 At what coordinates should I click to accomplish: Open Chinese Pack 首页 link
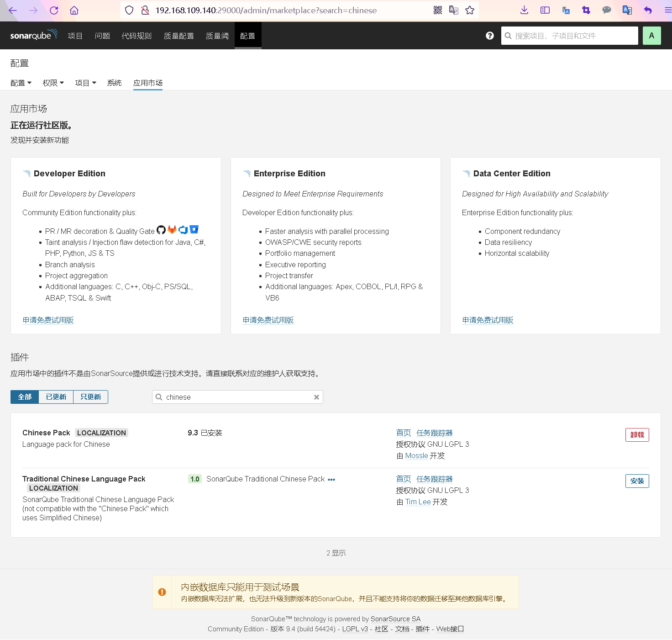[404, 433]
